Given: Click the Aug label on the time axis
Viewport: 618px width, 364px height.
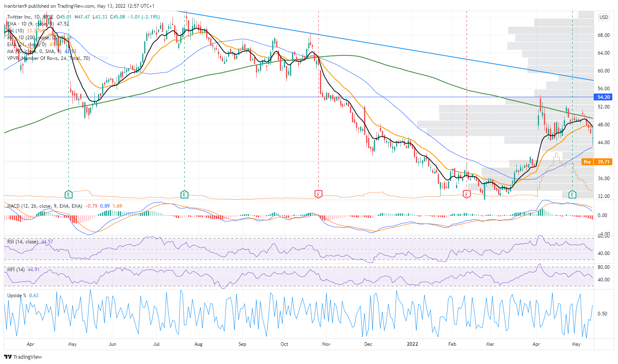Looking at the screenshot, I should point(198,344).
